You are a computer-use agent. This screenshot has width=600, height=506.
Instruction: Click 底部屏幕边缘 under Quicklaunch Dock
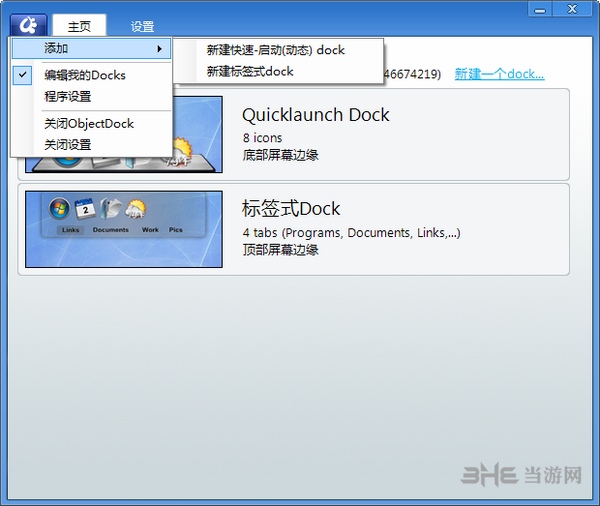click(x=280, y=155)
